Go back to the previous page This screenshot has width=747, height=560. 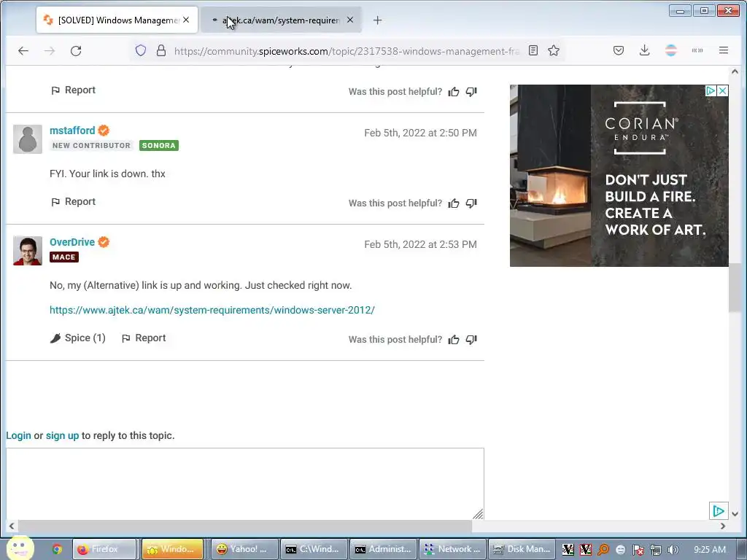[23, 50]
